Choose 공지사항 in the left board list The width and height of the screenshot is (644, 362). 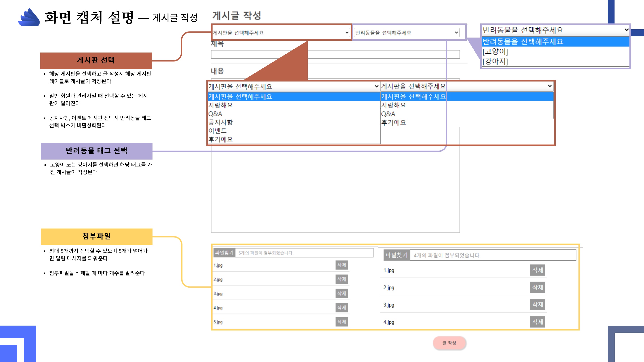[x=220, y=122]
